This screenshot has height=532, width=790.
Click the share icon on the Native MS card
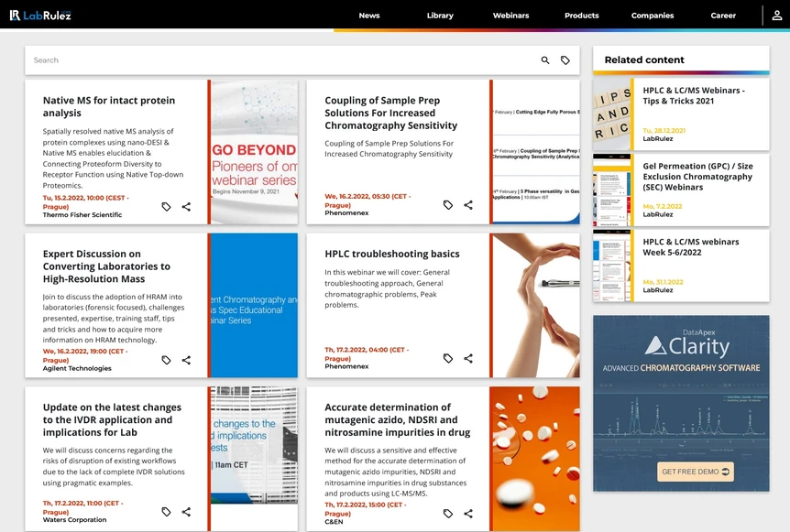pos(187,207)
